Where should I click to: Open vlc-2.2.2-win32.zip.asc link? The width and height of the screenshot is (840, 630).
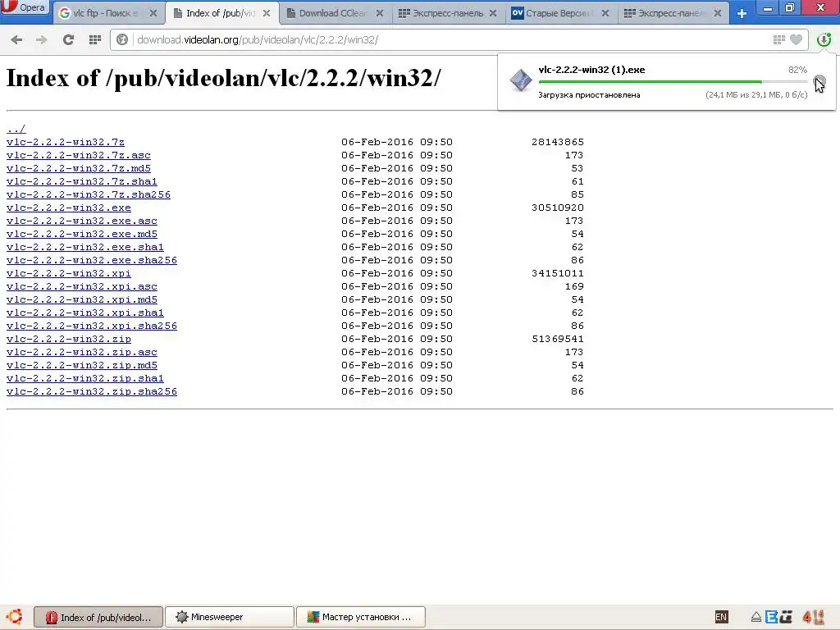coord(82,352)
